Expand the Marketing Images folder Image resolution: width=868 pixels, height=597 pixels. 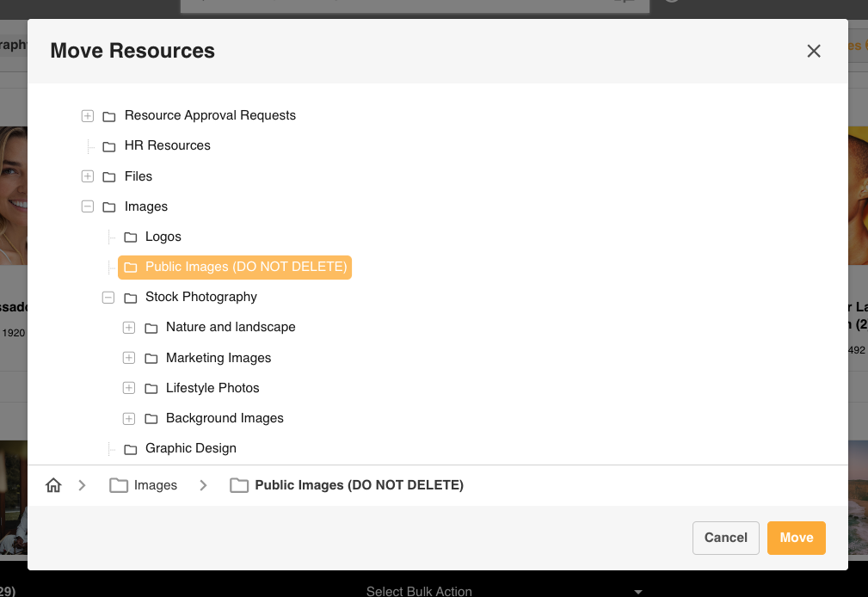coord(129,358)
